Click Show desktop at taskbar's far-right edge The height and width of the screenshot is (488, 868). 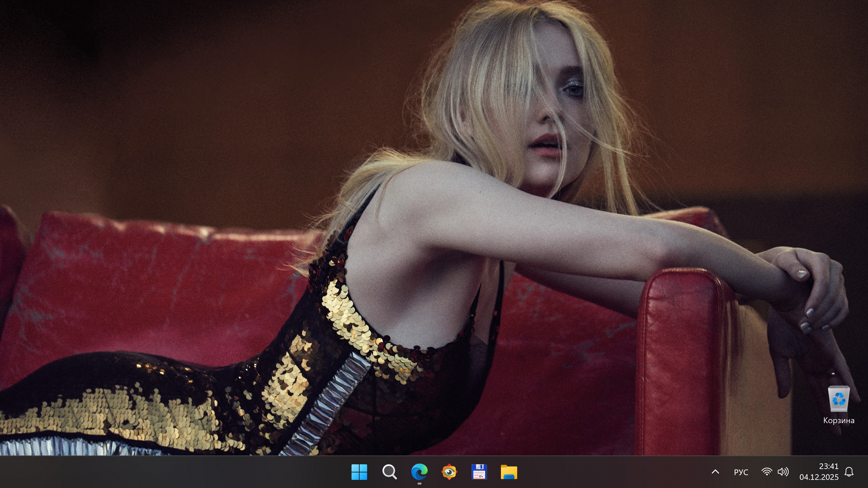866,472
